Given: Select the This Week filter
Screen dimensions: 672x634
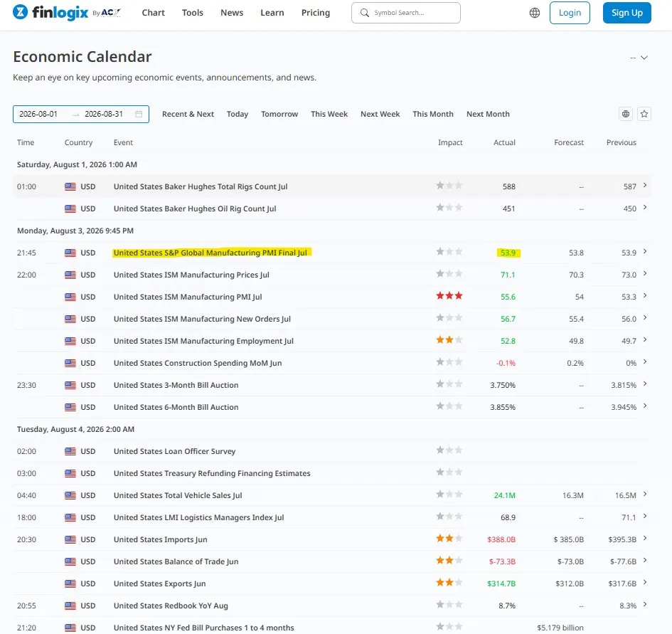Looking at the screenshot, I should [329, 114].
